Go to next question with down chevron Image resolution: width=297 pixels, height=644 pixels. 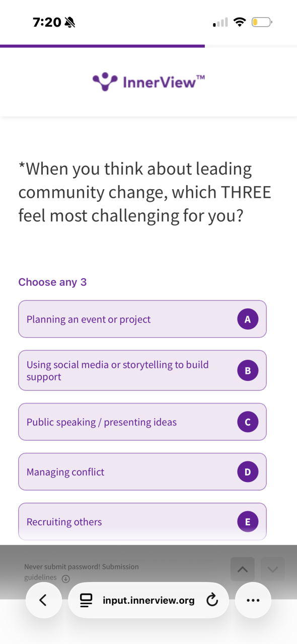tap(273, 569)
